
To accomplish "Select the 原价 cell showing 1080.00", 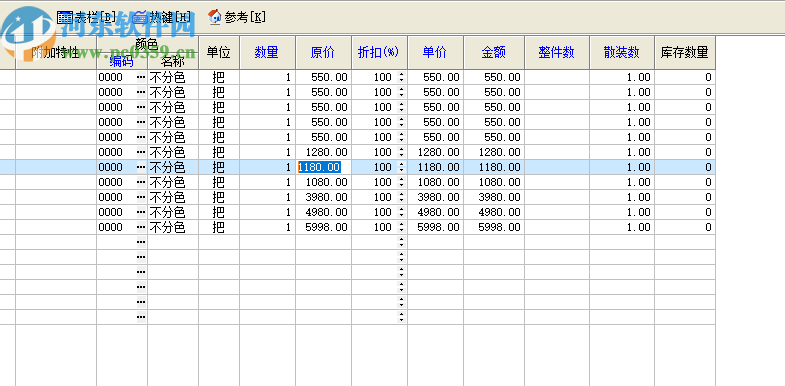I will [x=323, y=182].
